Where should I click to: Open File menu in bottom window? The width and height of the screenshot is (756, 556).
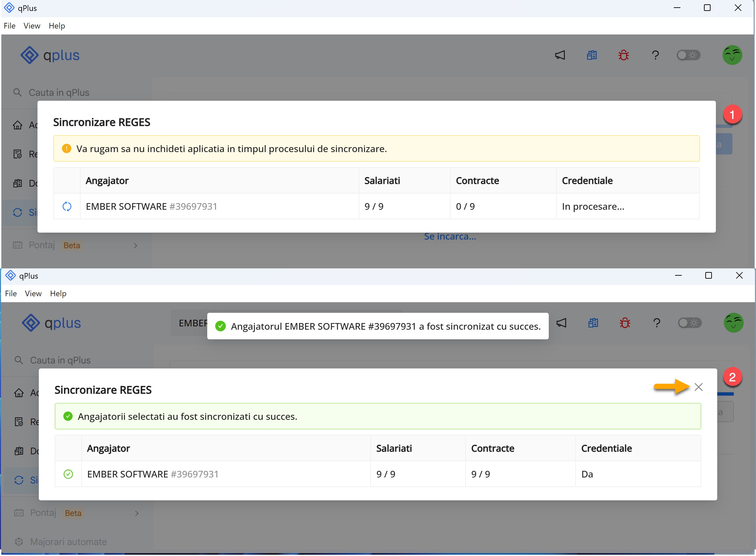pos(11,294)
